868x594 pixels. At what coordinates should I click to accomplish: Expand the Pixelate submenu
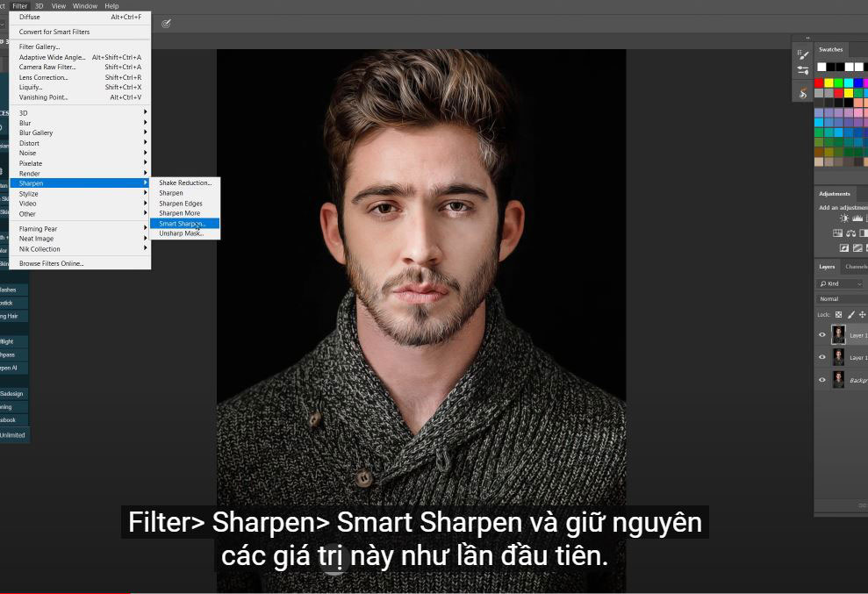[x=80, y=163]
